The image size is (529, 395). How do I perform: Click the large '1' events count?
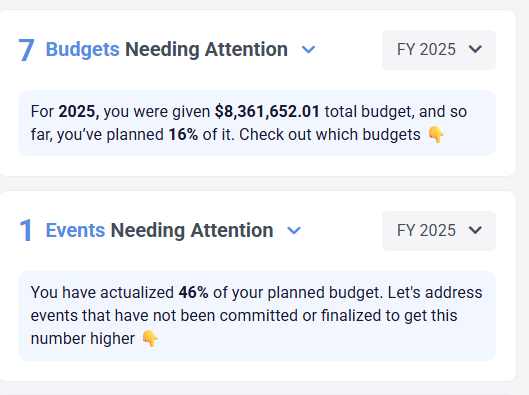[26, 230]
